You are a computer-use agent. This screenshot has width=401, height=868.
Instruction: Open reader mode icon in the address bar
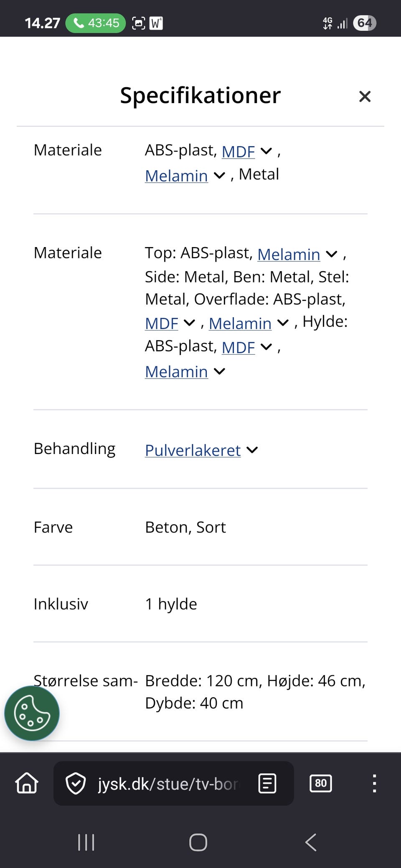[x=266, y=783]
